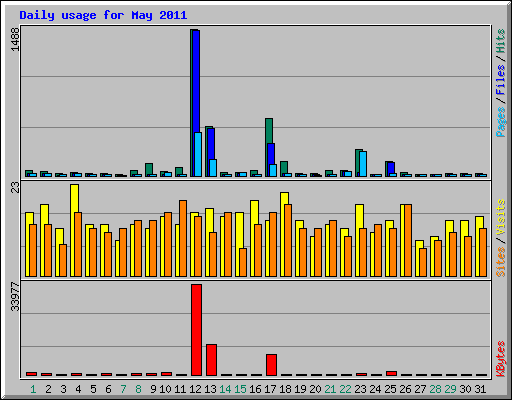Click the Files legend label
The height and width of the screenshot is (400, 512).
tap(500, 80)
